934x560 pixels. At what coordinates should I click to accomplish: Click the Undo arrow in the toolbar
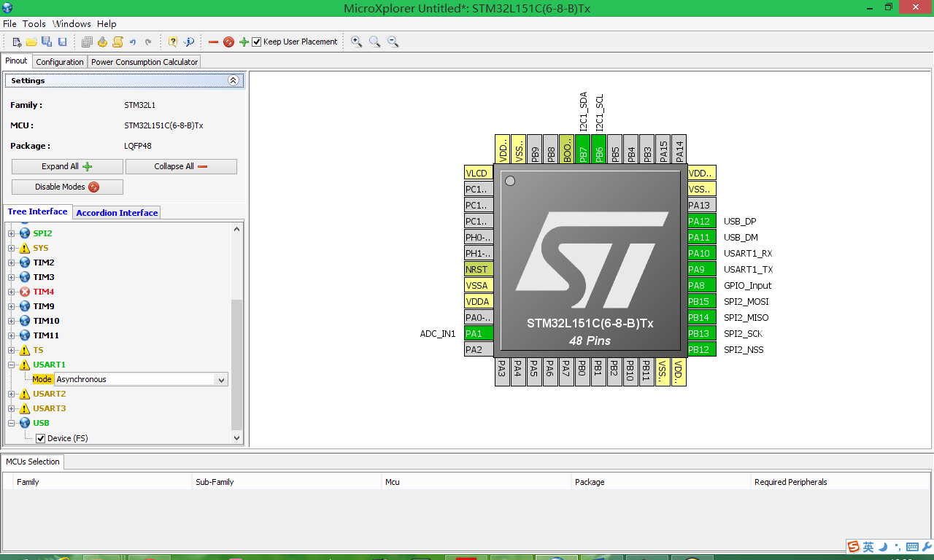coord(133,42)
